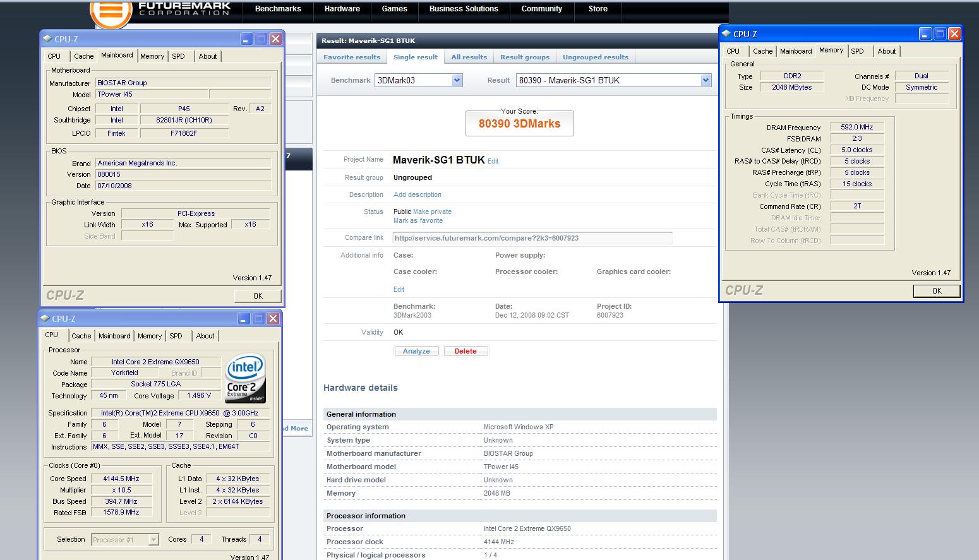This screenshot has width=979, height=560.
Task: Click the compare link URL field
Action: [532, 238]
